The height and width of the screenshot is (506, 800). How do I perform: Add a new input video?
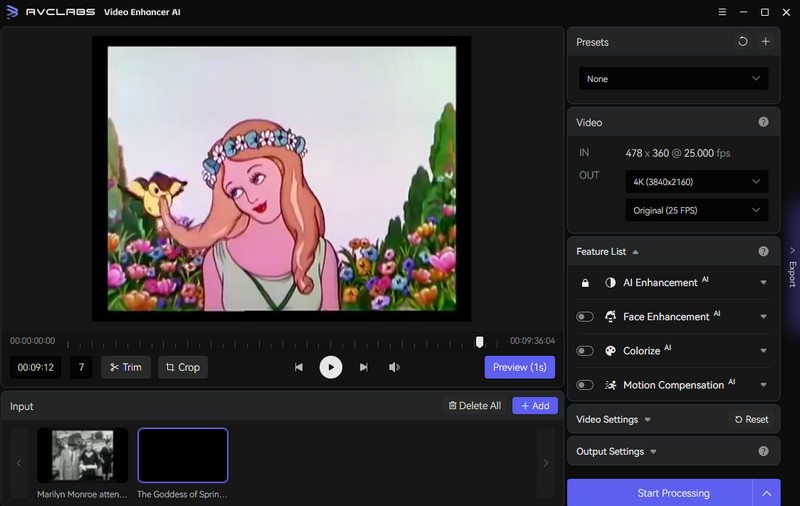(535, 406)
